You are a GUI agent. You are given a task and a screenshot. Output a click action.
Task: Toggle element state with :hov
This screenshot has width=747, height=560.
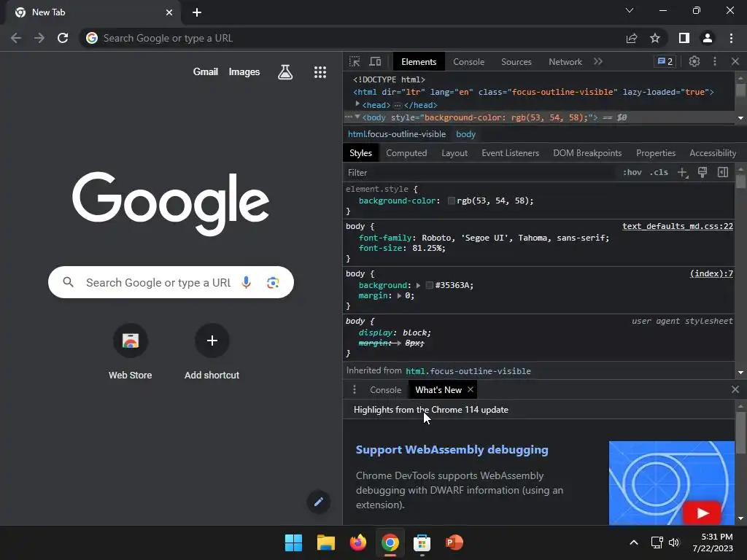(632, 172)
